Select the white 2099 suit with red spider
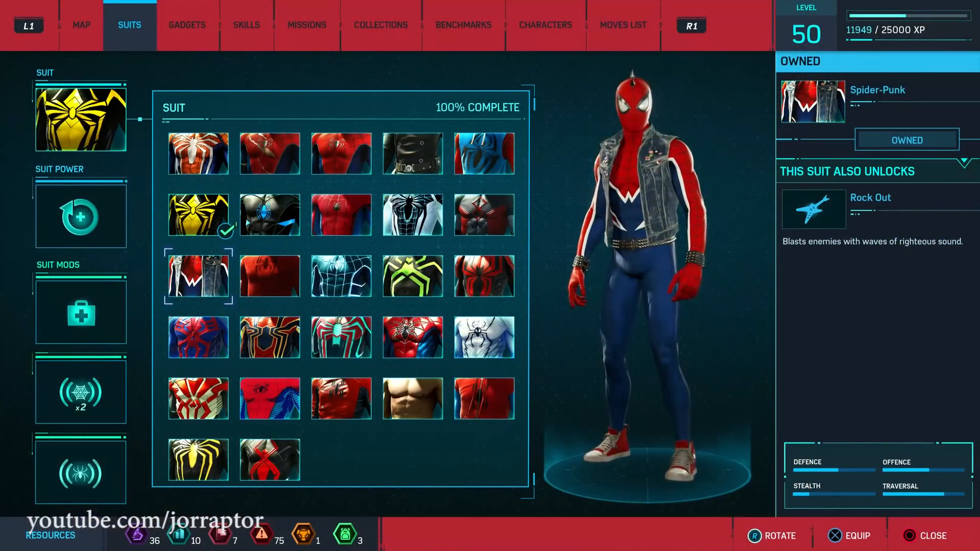Image resolution: width=980 pixels, height=551 pixels. point(199,398)
